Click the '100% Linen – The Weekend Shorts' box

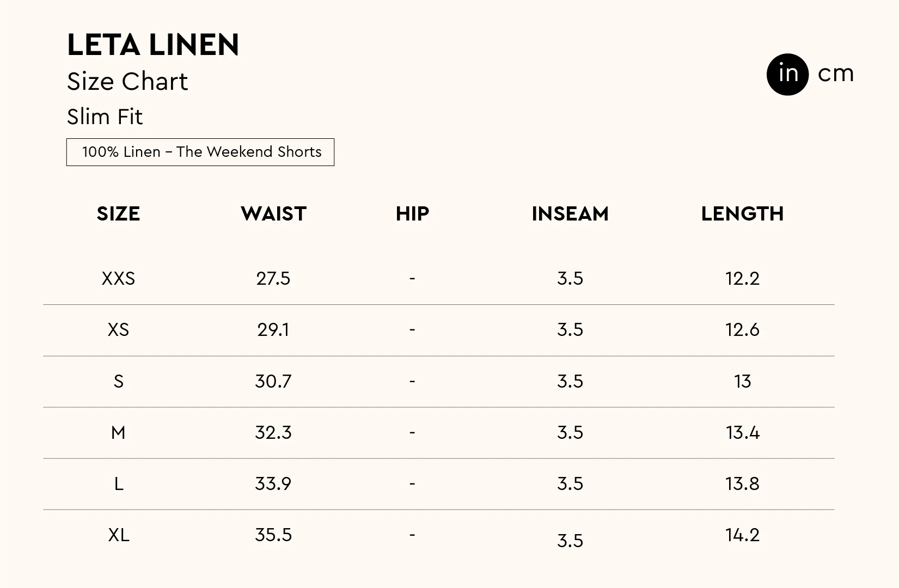coord(200,152)
